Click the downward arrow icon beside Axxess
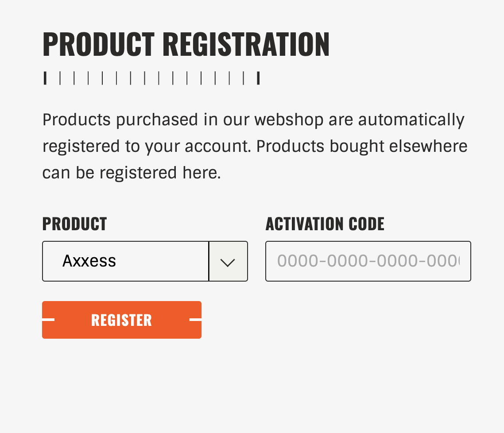Image resolution: width=504 pixels, height=433 pixels. click(x=228, y=261)
